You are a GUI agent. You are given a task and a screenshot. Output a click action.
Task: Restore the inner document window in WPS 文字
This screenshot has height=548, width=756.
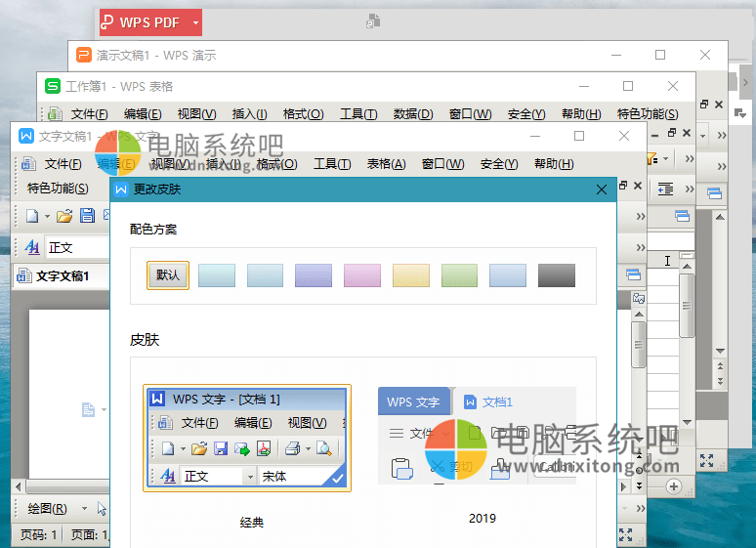623,186
